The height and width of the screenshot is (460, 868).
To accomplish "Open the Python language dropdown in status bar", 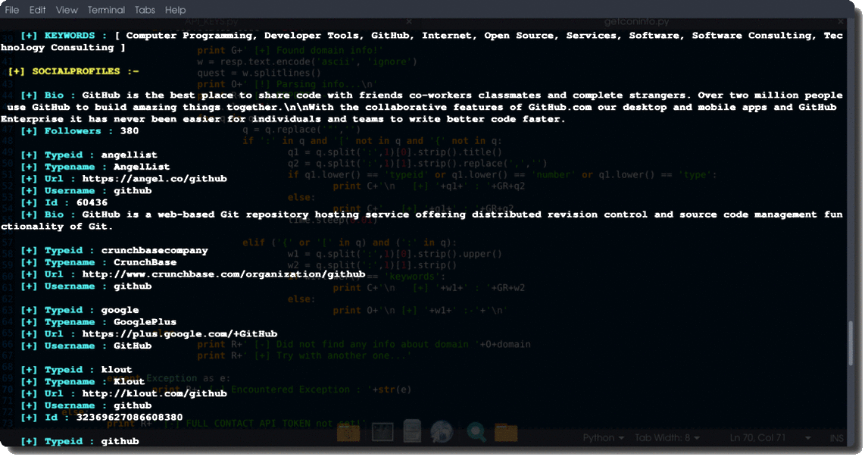I will tap(603, 438).
